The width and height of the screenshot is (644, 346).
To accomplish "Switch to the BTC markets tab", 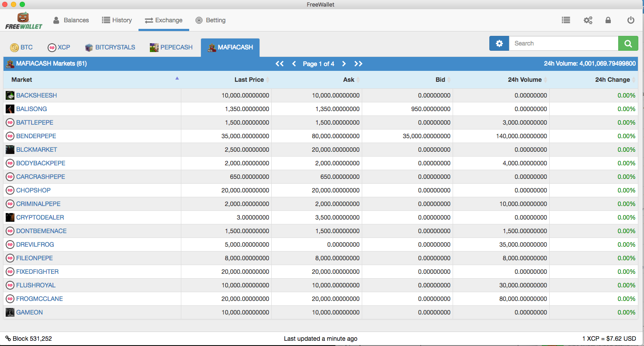I will click(x=21, y=47).
